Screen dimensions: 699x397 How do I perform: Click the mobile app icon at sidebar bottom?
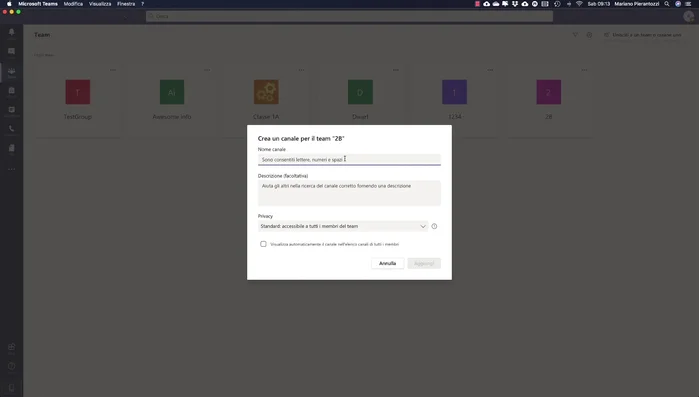(x=12, y=388)
